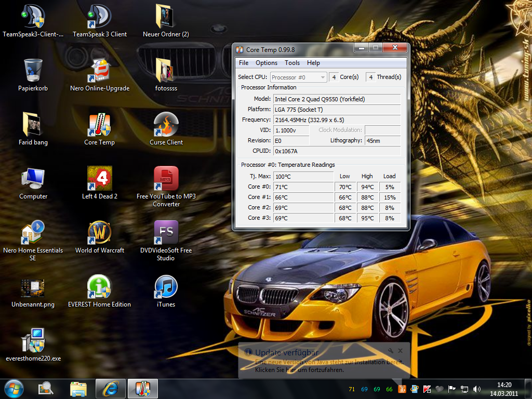Close the Core Temp window
The image size is (532, 399).
(x=395, y=47)
